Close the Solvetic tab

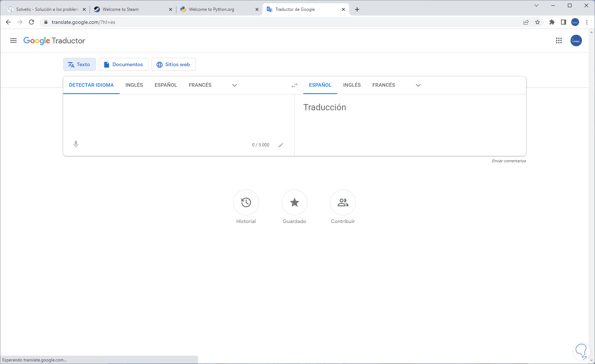(x=84, y=9)
